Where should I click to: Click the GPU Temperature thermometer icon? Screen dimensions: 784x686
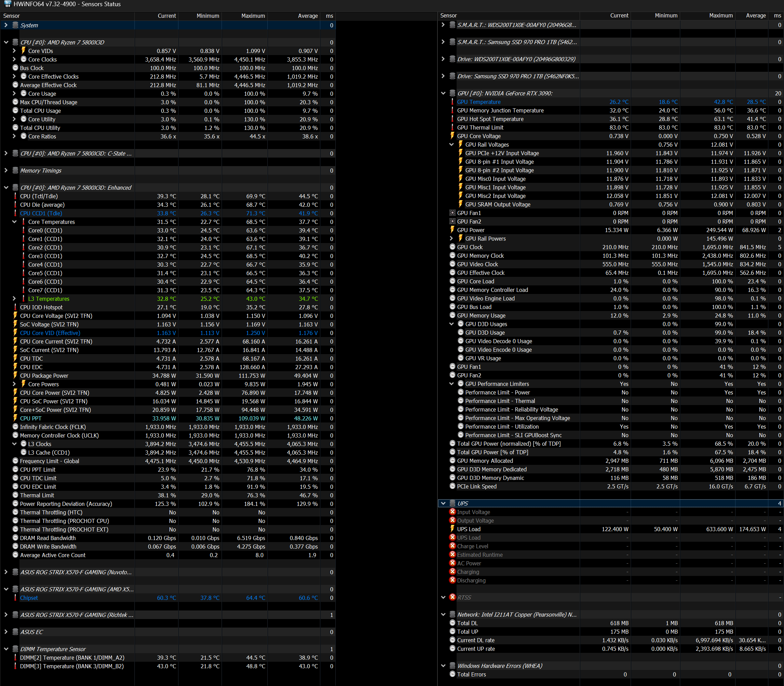[452, 102]
